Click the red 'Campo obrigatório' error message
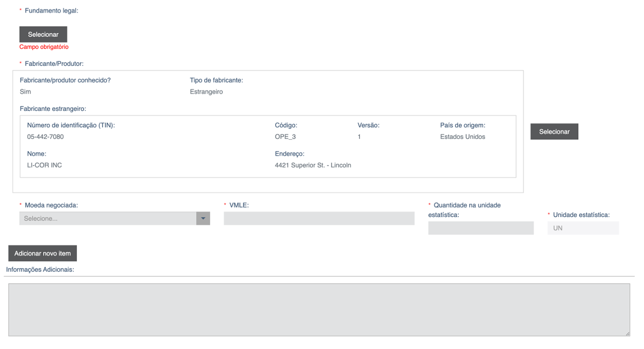This screenshot has height=349, width=644. pos(44,47)
